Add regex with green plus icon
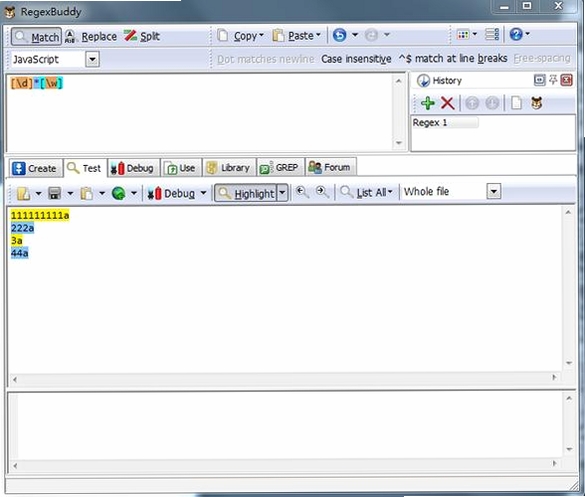 pyautogui.click(x=428, y=103)
